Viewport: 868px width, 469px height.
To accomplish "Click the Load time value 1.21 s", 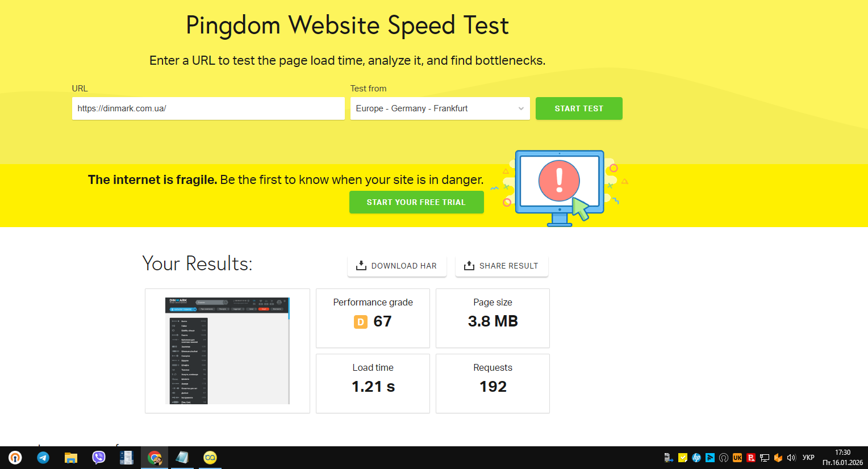I will point(373,387).
